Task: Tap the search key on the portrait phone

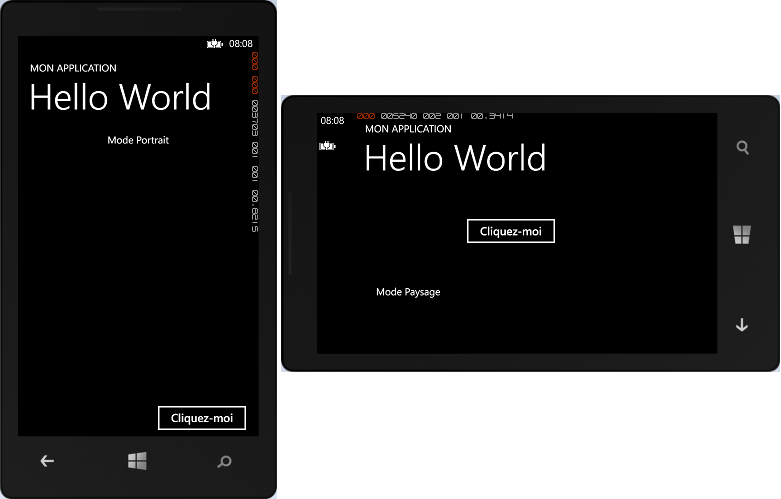Action: click(x=224, y=461)
